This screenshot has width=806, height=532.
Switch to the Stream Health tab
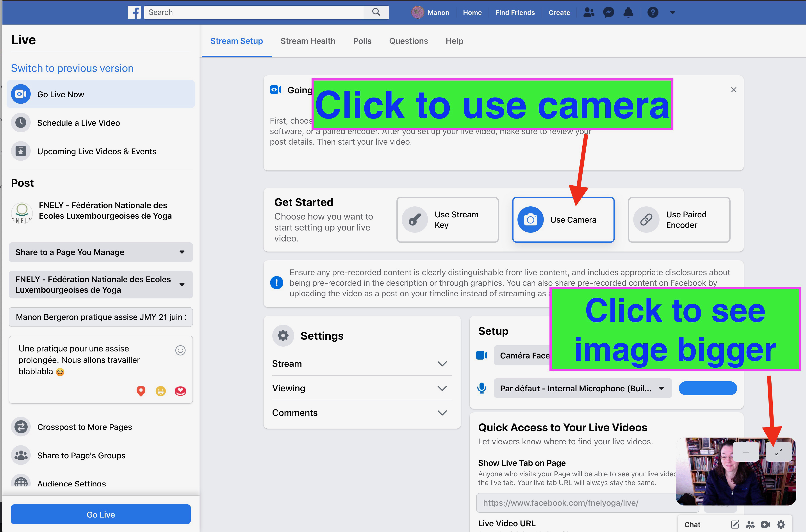(x=308, y=41)
